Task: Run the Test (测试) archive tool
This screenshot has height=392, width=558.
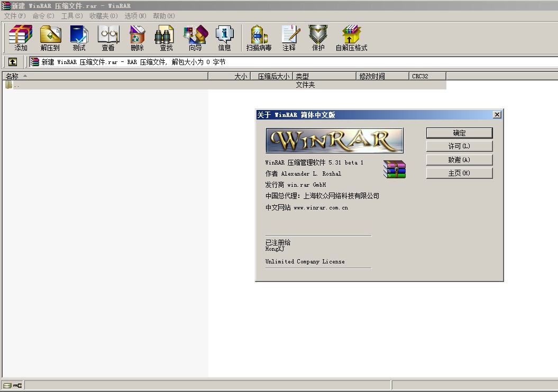Action: point(79,38)
